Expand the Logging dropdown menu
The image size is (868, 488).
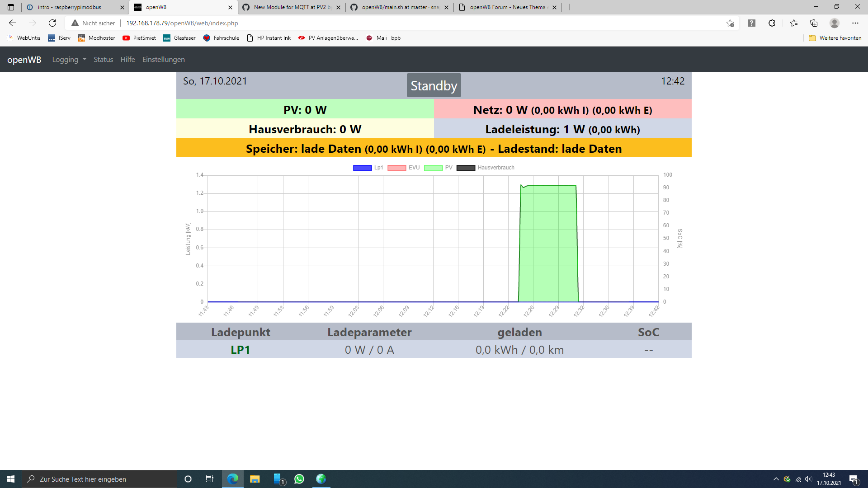pos(69,60)
